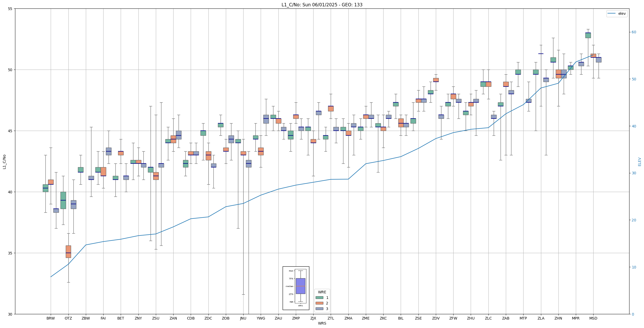
Task: Click the chart title text
Action: 322,5
